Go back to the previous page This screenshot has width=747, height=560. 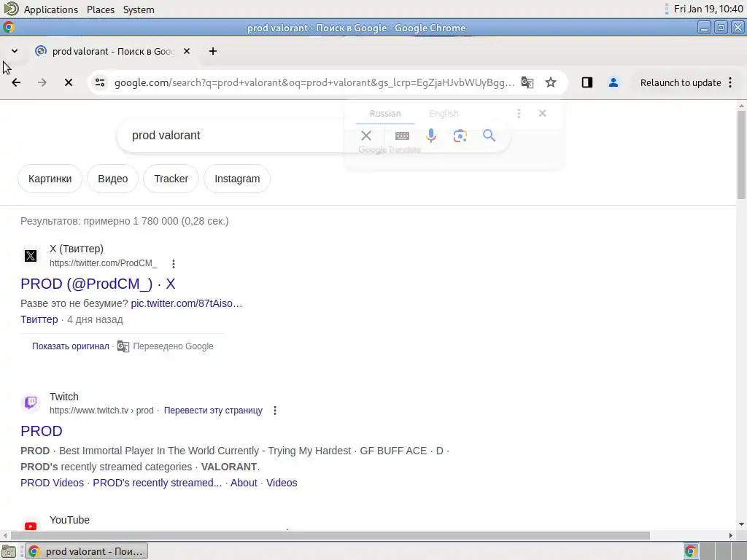tap(16, 82)
